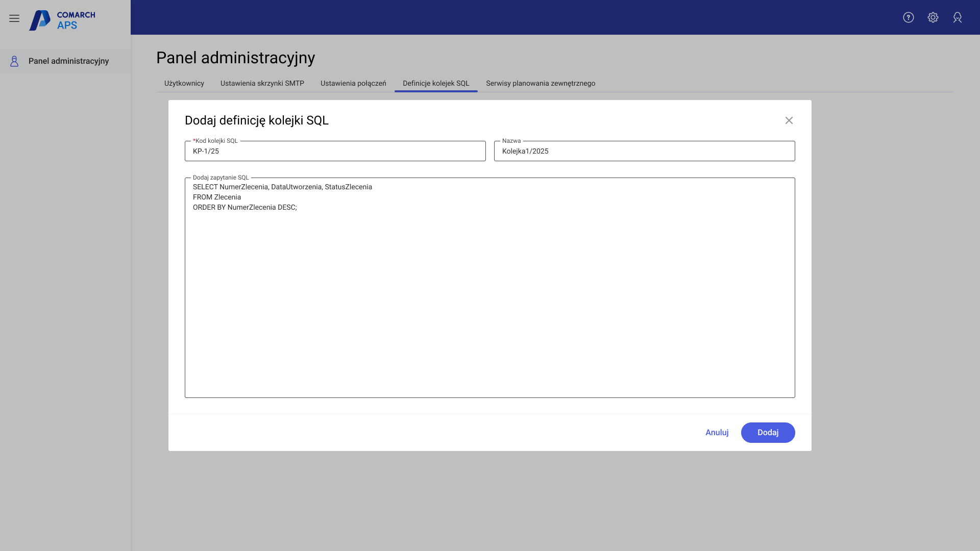Select the Panel administracyjny sidebar label

click(68, 61)
